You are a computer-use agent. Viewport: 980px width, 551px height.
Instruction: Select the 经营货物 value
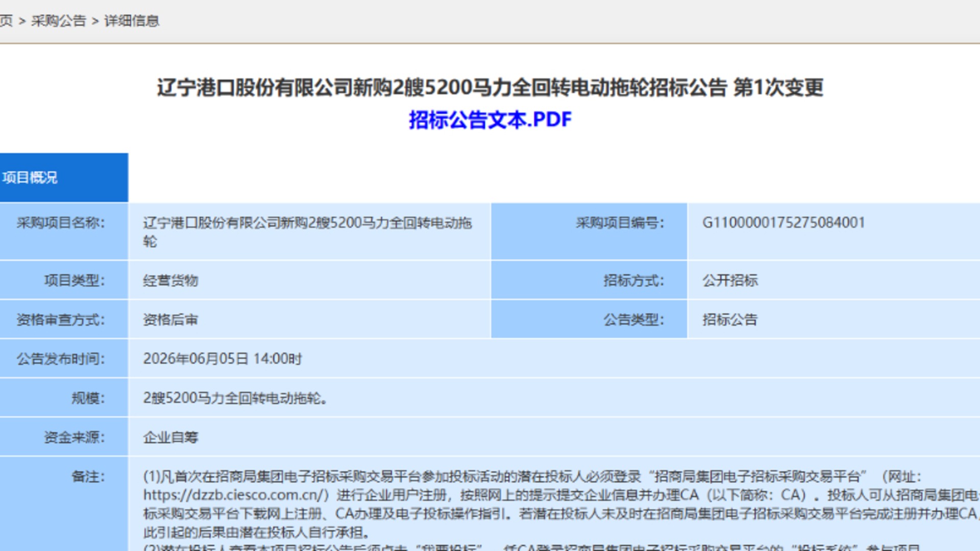pyautogui.click(x=170, y=281)
